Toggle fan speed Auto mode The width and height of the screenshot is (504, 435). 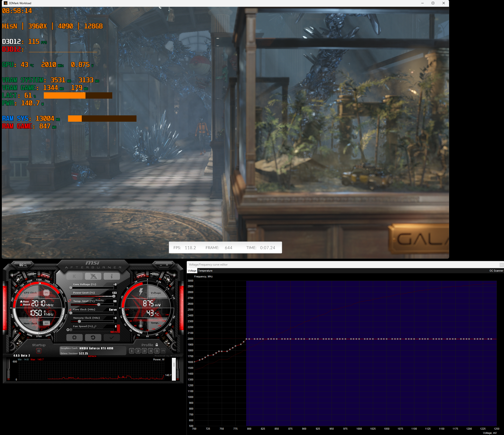(x=116, y=332)
